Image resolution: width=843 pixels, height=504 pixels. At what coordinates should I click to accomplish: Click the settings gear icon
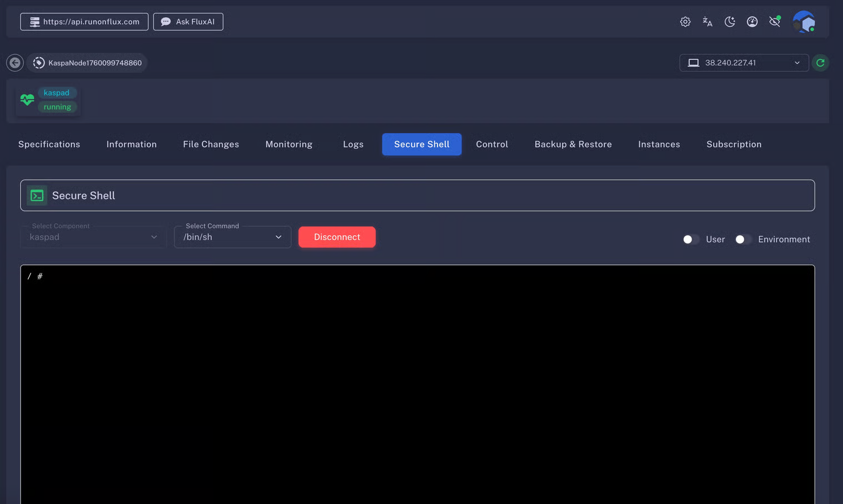coord(685,22)
